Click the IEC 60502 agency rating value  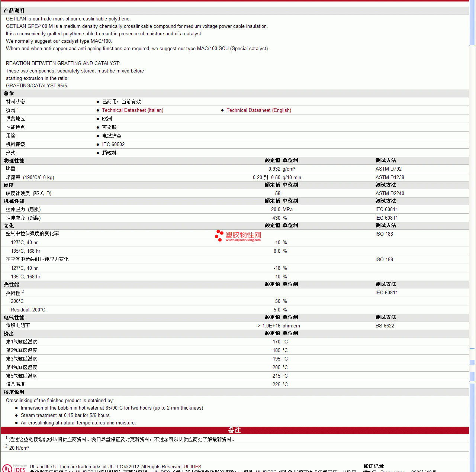coord(113,145)
